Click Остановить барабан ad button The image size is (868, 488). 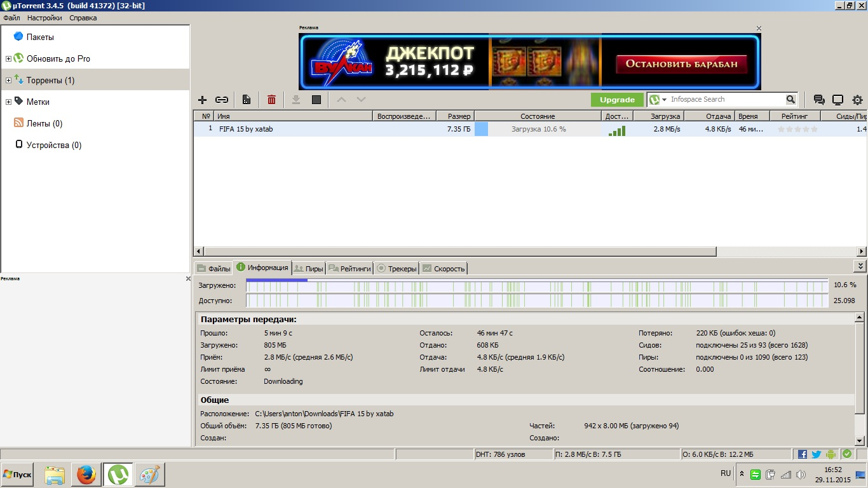681,64
